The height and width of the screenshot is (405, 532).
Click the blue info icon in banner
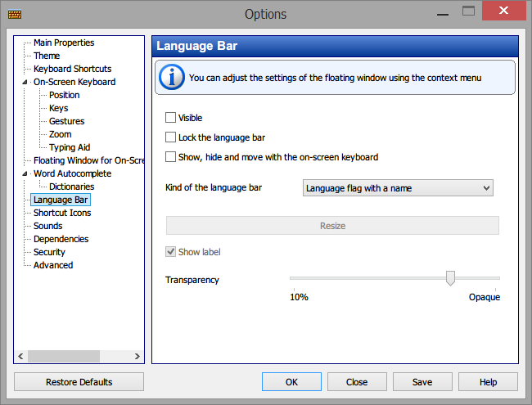(x=172, y=77)
